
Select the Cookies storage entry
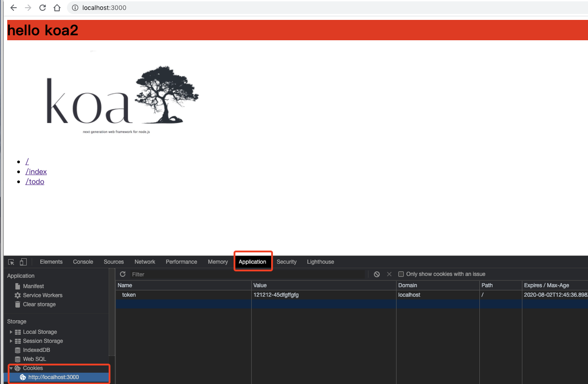coord(33,368)
